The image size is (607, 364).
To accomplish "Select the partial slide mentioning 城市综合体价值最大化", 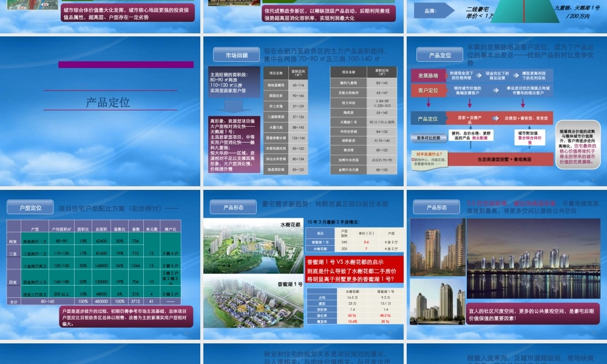I will point(100,16).
